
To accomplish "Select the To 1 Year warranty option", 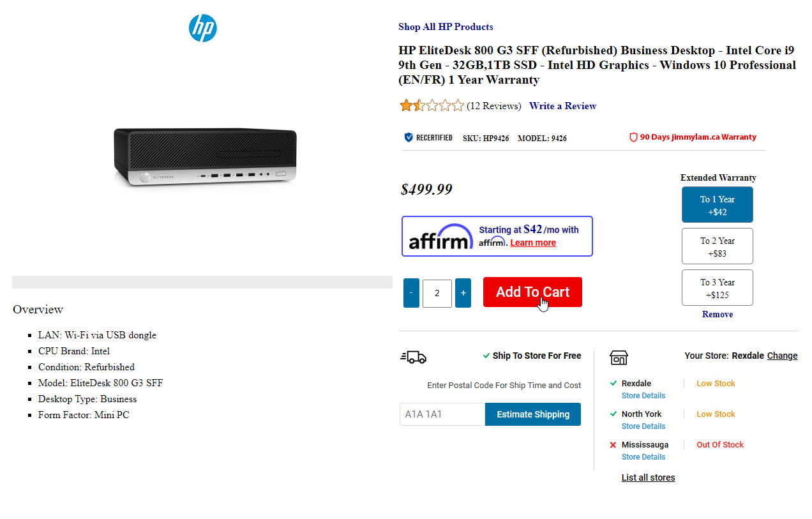I will click(717, 205).
